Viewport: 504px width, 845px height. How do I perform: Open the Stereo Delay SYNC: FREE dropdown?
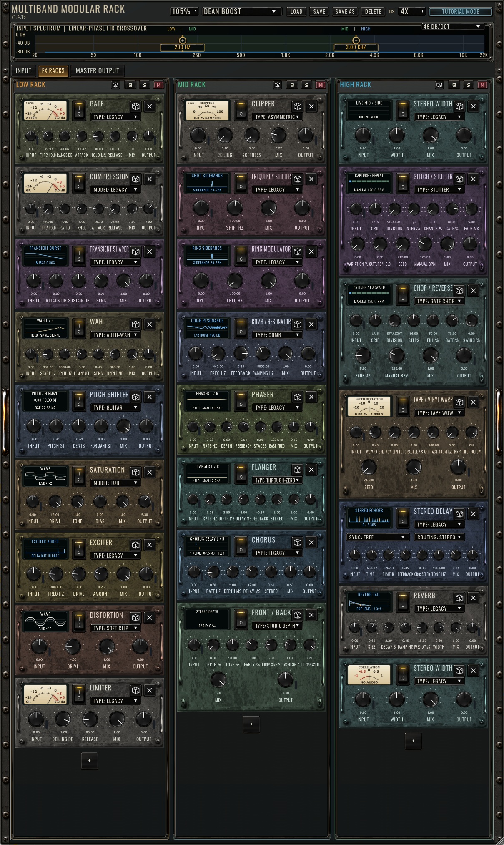tap(377, 537)
